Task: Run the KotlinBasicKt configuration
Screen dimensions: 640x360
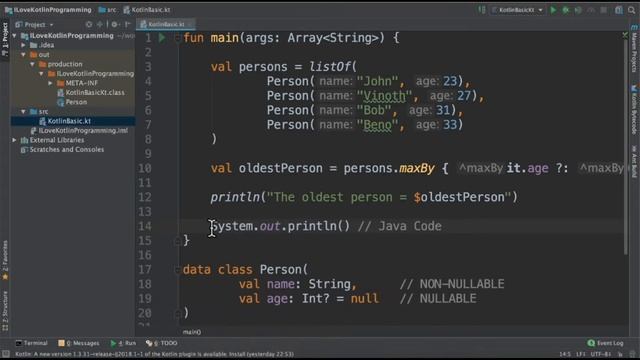Action: click(553, 10)
